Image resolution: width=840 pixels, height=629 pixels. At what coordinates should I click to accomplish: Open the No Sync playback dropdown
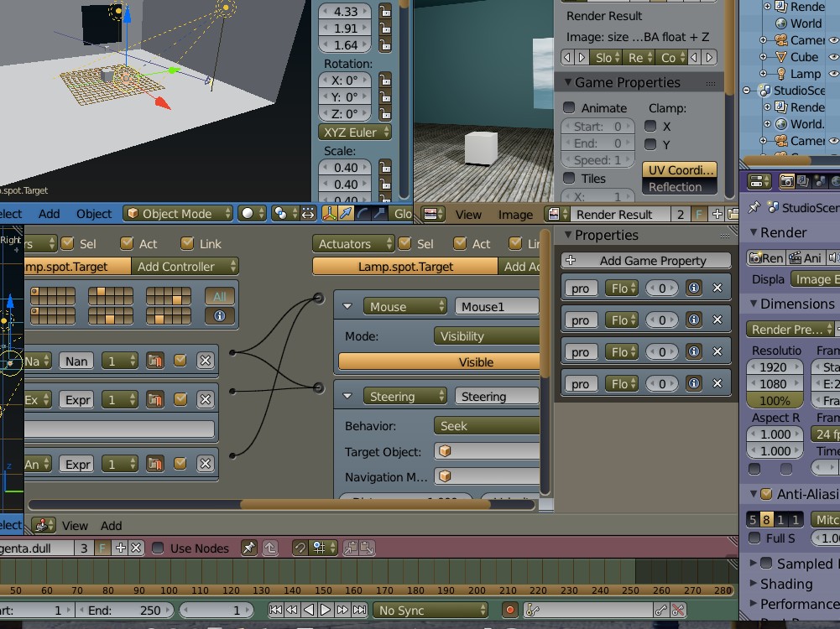coord(431,610)
